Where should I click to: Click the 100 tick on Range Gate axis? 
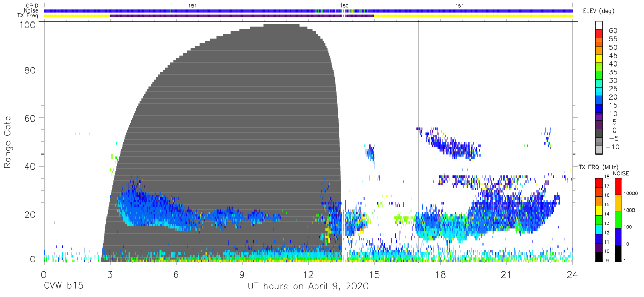[x=28, y=25]
